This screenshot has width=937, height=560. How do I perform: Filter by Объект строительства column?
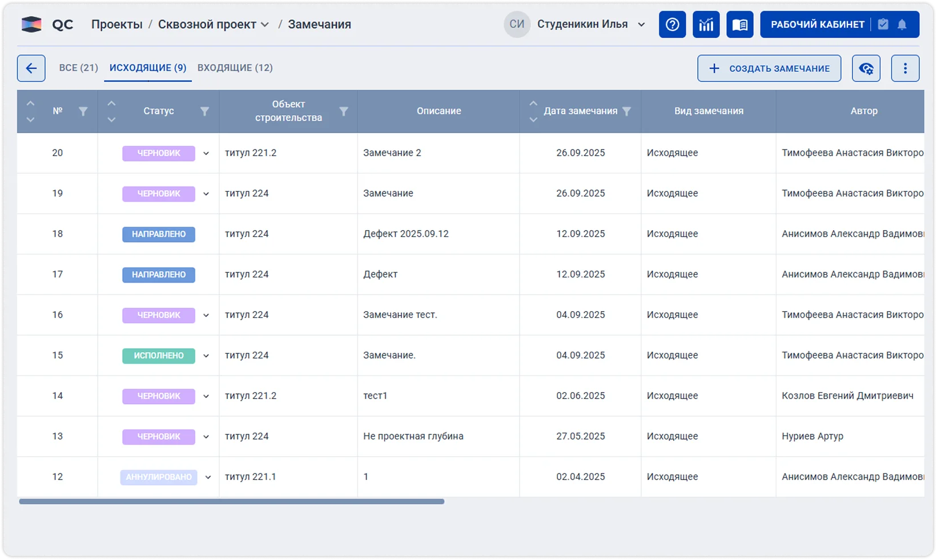[x=344, y=111]
